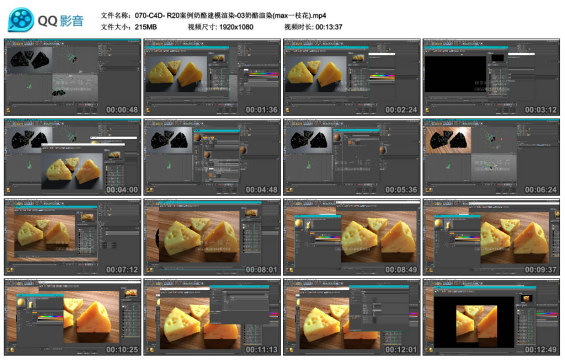Image resolution: width=565 pixels, height=360 pixels.
Task: Select the frame stamped 00:11:13
Action: pyautogui.click(x=212, y=317)
